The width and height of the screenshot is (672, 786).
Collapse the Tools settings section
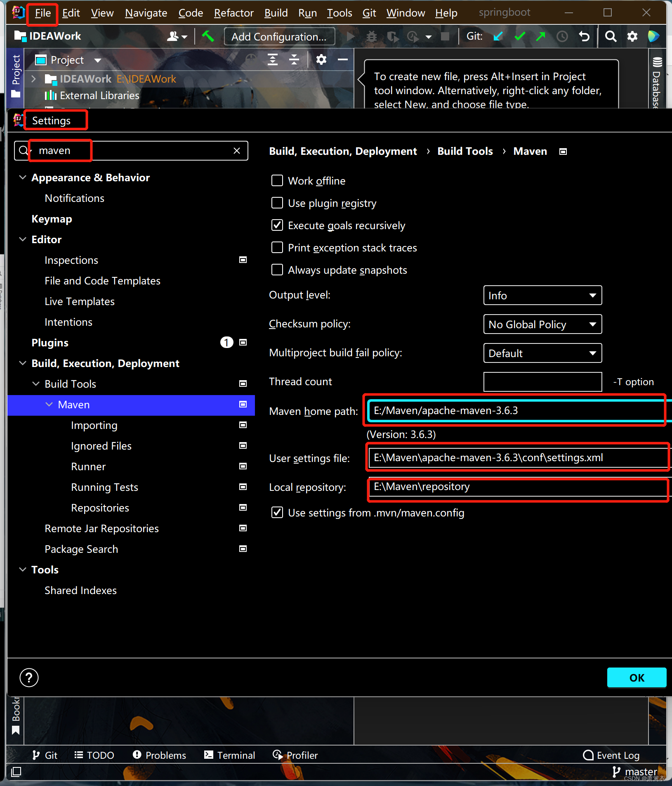(x=23, y=570)
